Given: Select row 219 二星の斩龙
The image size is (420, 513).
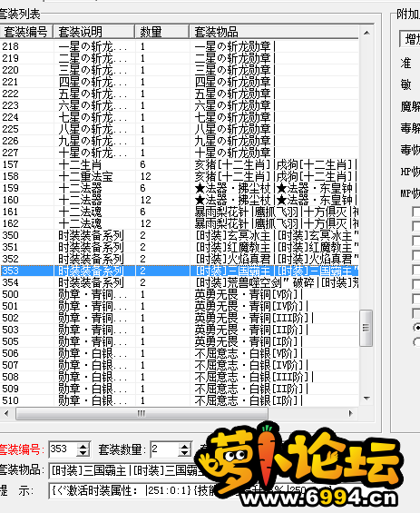Looking at the screenshot, I should [x=179, y=58].
